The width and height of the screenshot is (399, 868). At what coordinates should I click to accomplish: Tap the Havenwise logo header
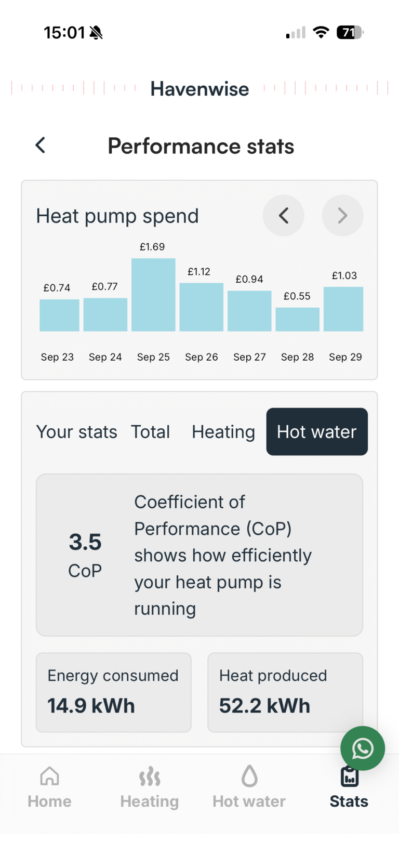(199, 89)
